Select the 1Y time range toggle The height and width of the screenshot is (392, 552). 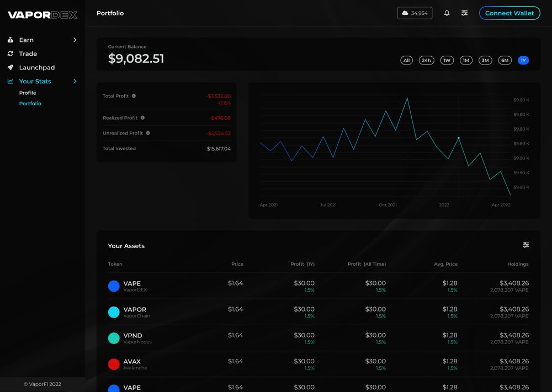pos(523,60)
